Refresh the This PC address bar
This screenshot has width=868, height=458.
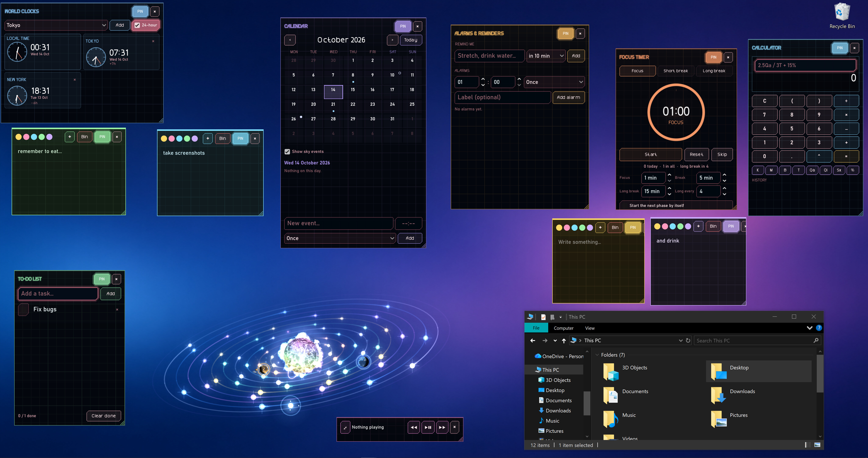pyautogui.click(x=688, y=340)
